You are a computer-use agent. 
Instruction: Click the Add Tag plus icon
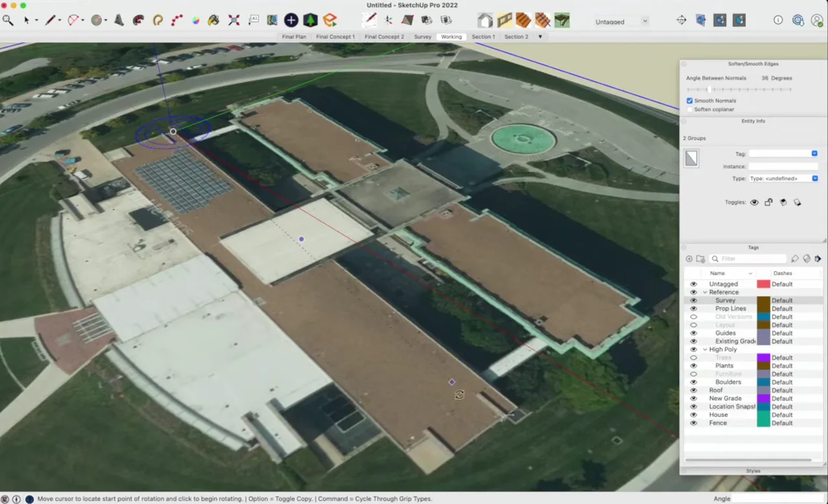tap(689, 259)
